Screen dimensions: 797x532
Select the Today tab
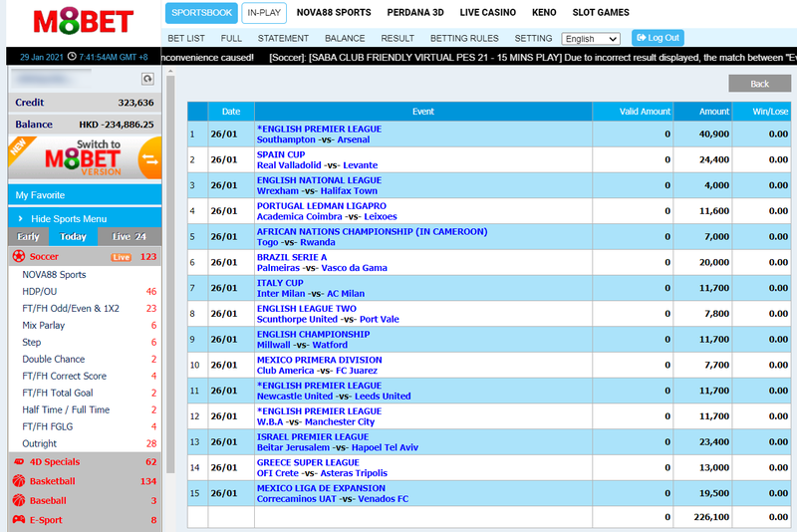[73, 236]
